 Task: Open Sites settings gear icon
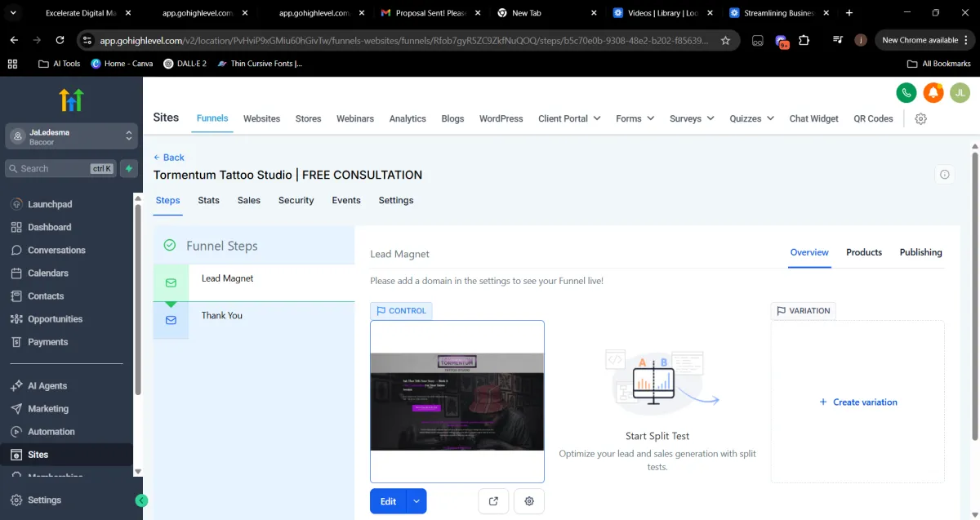point(921,118)
